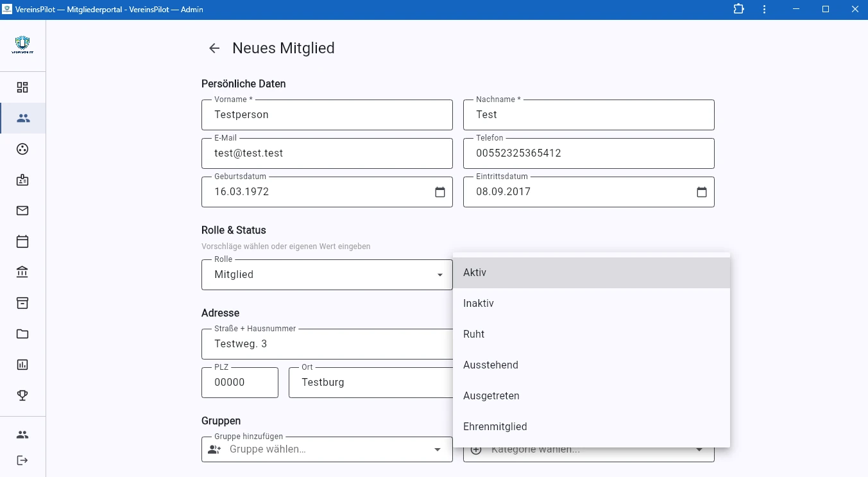
Task: Open the archive box icon in sidebar
Action: click(22, 302)
